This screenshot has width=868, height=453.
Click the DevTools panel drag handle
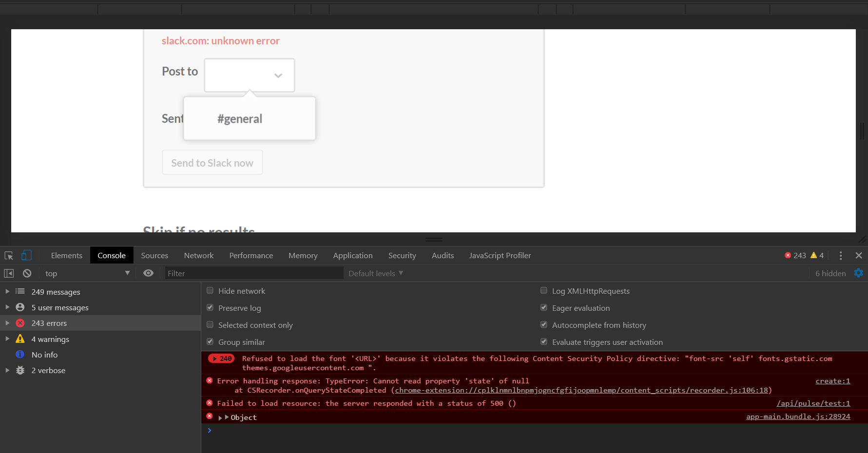434,240
